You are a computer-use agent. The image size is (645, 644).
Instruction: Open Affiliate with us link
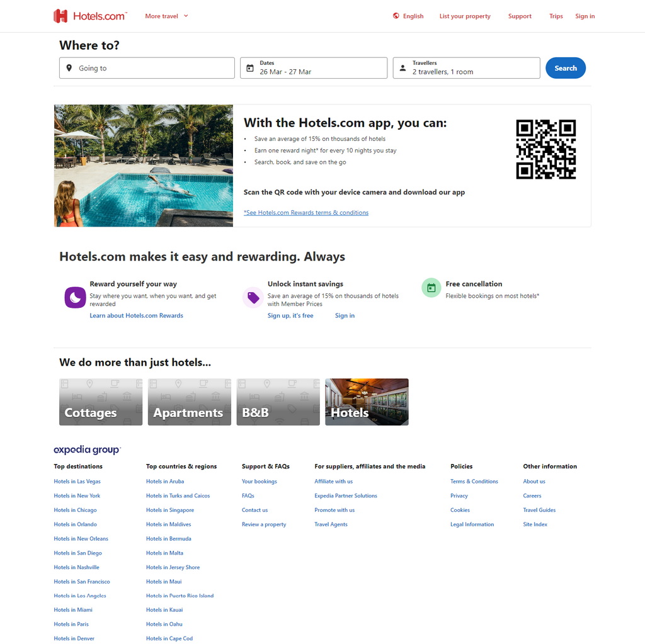coord(334,481)
